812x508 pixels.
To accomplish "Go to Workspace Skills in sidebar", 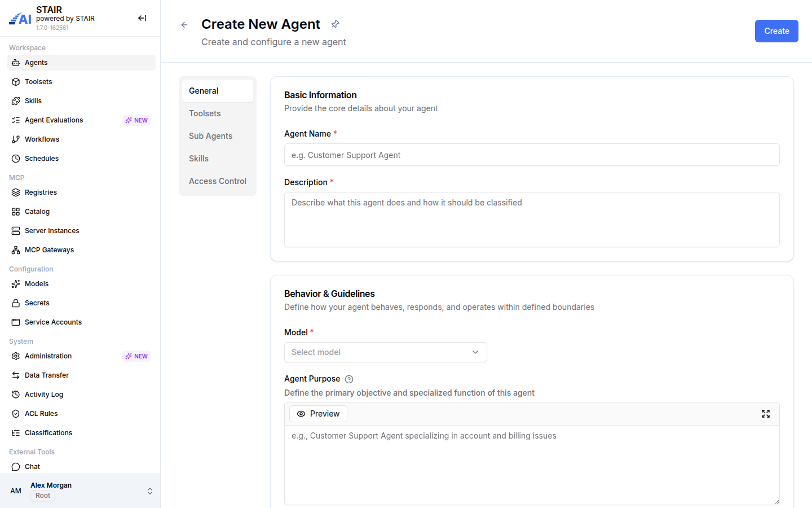I will 81,101.
